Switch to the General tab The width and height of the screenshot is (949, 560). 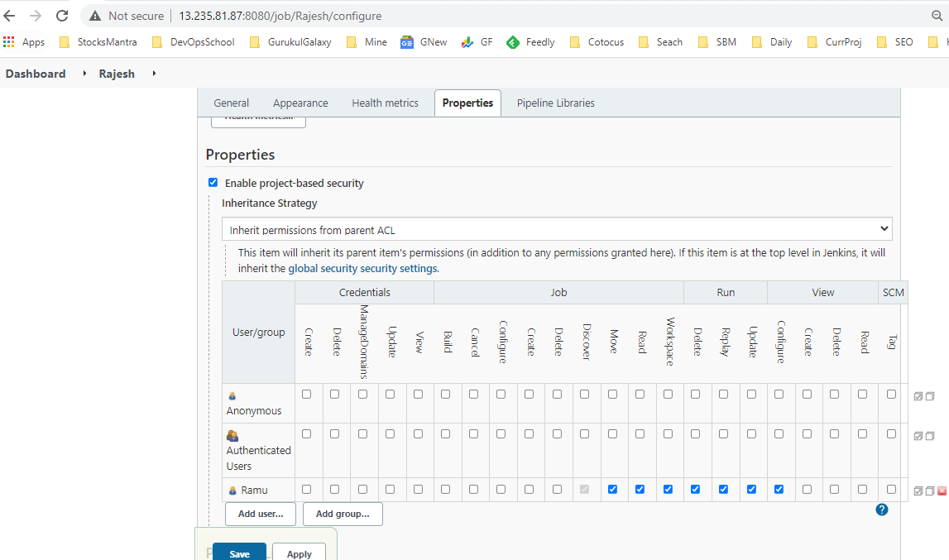231,103
